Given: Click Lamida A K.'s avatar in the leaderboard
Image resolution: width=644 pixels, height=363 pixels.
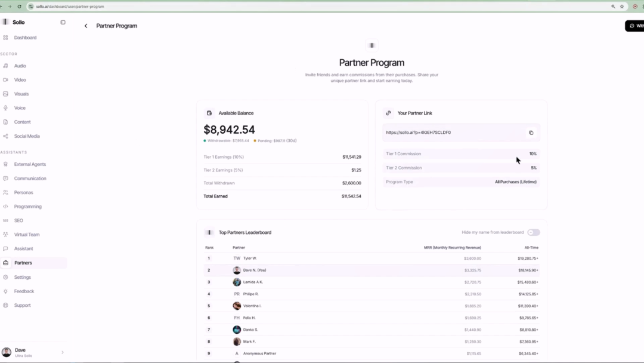Looking at the screenshot, I should pos(237,282).
